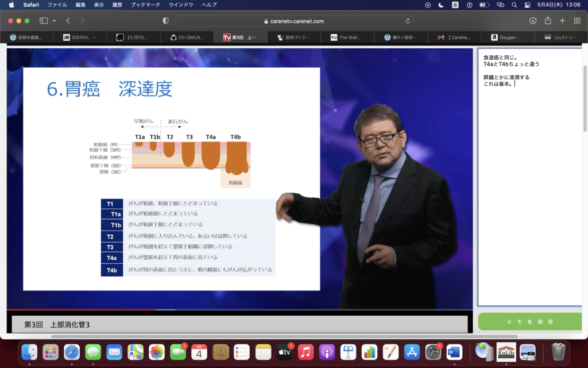Click the Safari sidebar toggle icon
The width and height of the screenshot is (588, 368).
pos(44,21)
